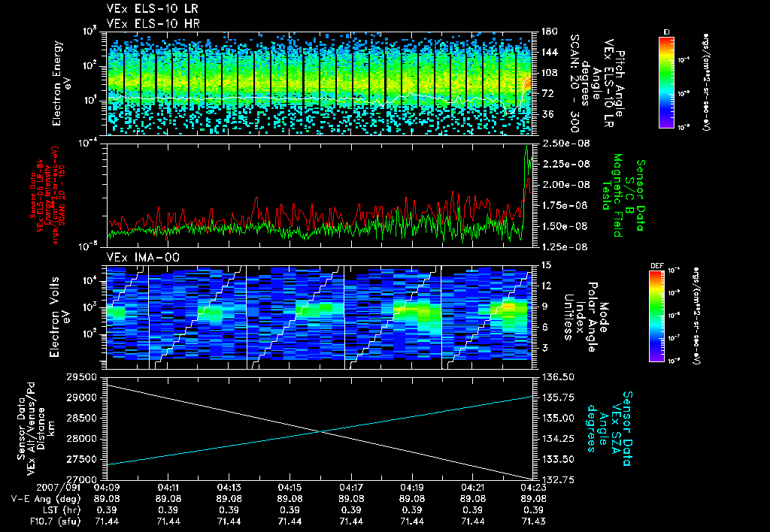Click the 2.00e-08 magnetic field tick
This screenshot has height=532, width=770.
[x=565, y=185]
